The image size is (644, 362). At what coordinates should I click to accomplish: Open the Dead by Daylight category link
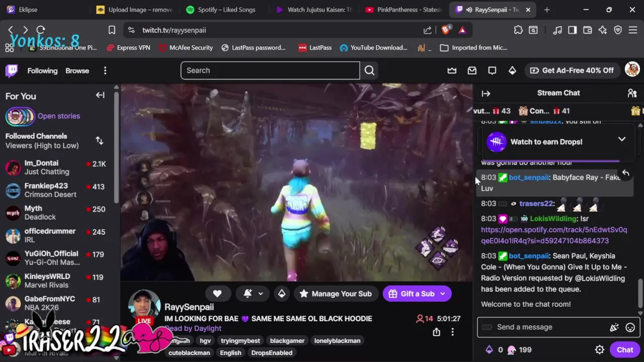193,328
